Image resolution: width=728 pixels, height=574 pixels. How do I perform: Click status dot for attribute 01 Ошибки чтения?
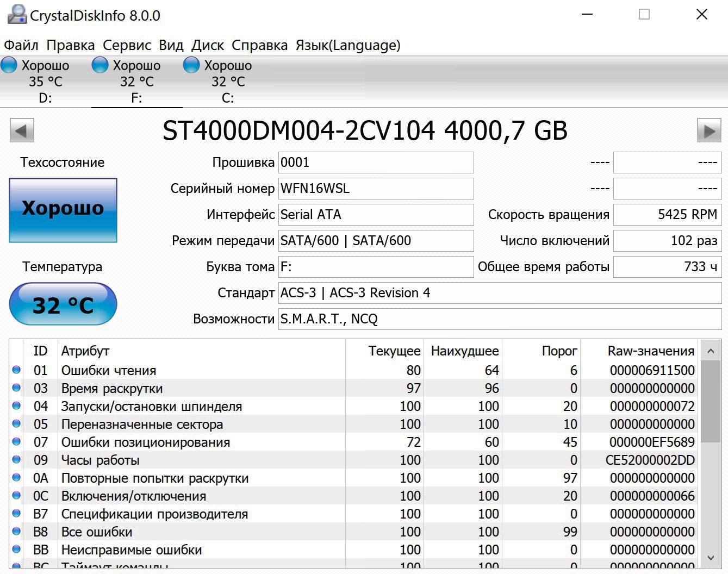(16, 370)
